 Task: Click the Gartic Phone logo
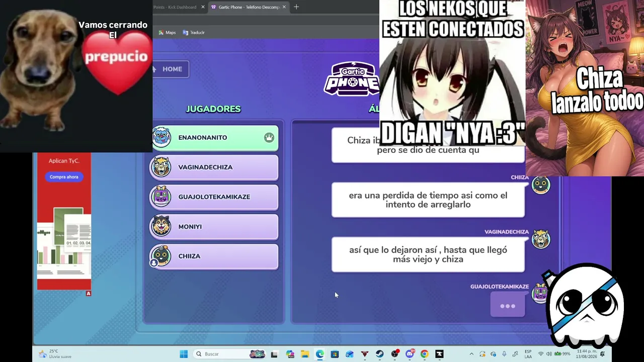[x=352, y=79]
